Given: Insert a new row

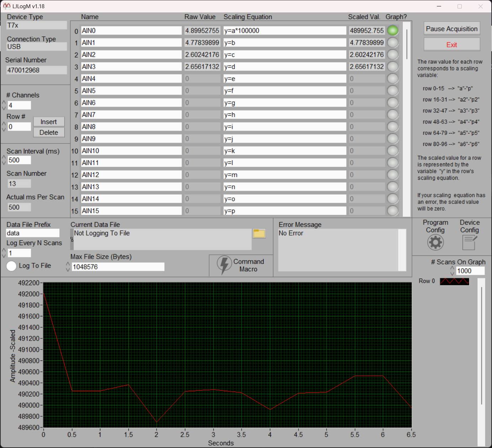Looking at the screenshot, I should (x=49, y=122).
